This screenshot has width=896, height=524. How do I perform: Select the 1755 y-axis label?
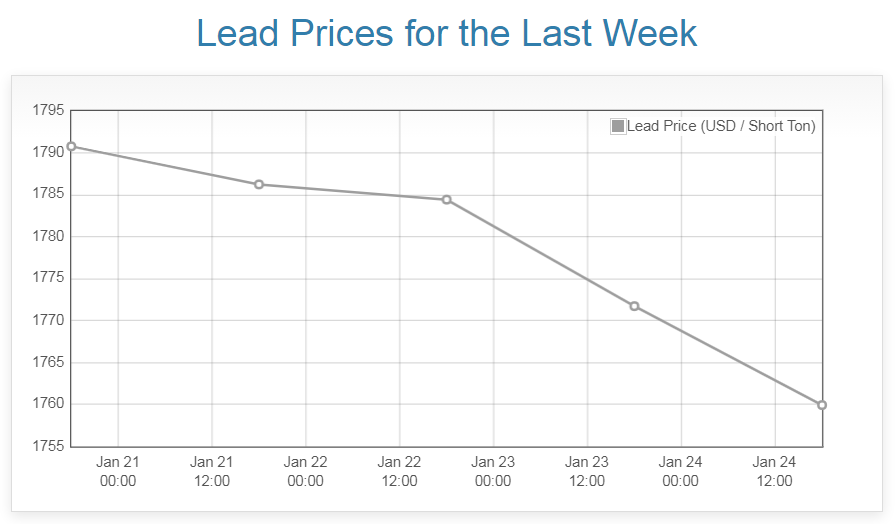[x=47, y=446]
